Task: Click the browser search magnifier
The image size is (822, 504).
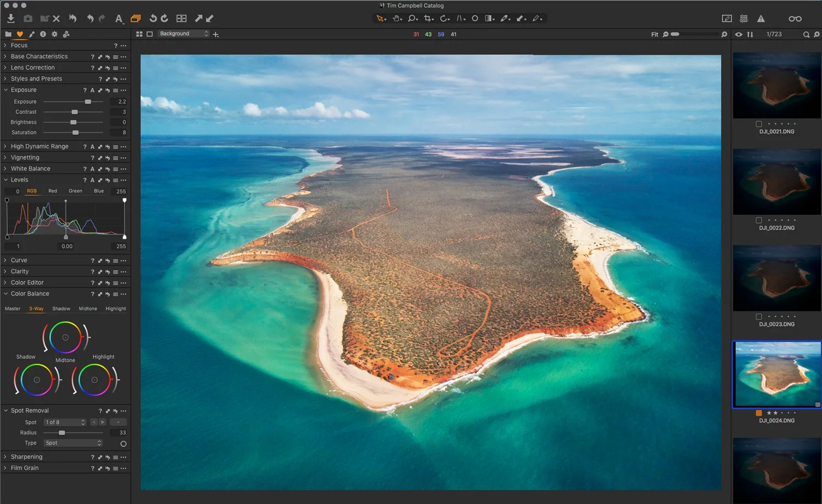Action: (x=806, y=35)
